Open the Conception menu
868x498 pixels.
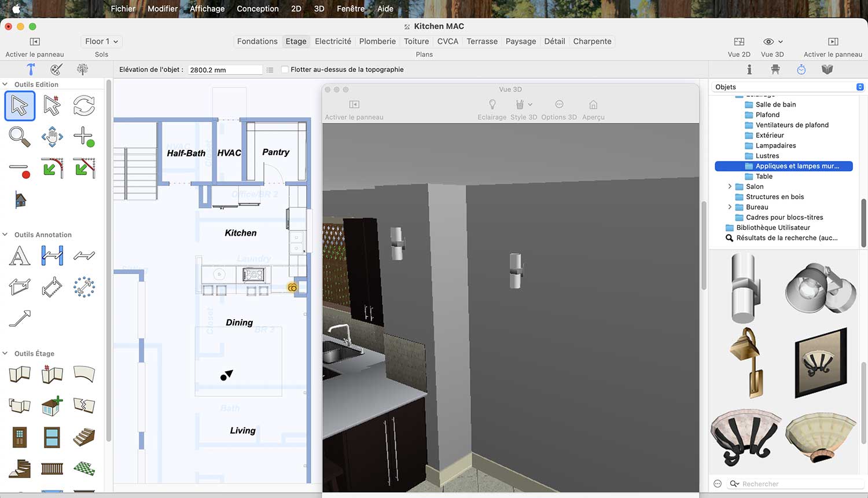pyautogui.click(x=258, y=9)
